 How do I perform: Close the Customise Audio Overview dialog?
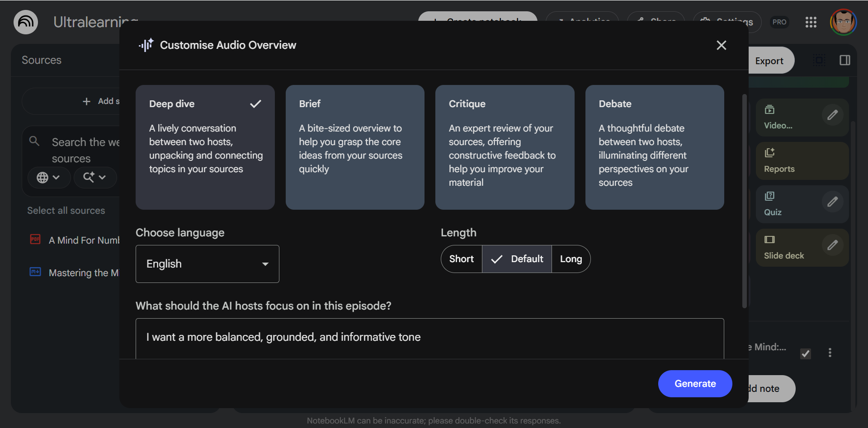tap(721, 45)
